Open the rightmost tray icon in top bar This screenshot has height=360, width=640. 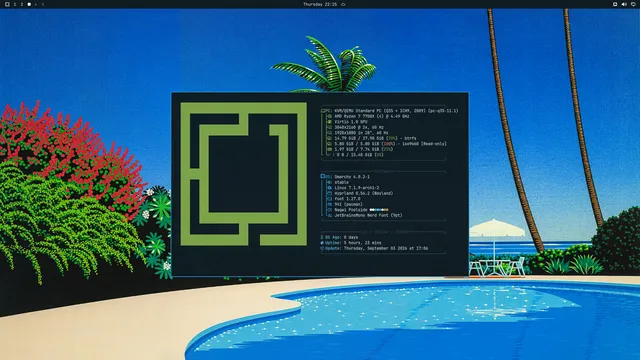click(x=633, y=4)
